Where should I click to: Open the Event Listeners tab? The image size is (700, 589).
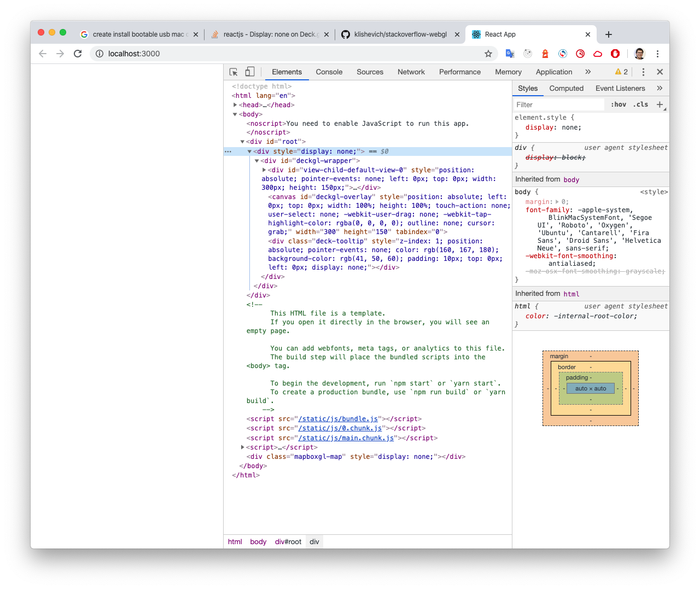pos(620,89)
